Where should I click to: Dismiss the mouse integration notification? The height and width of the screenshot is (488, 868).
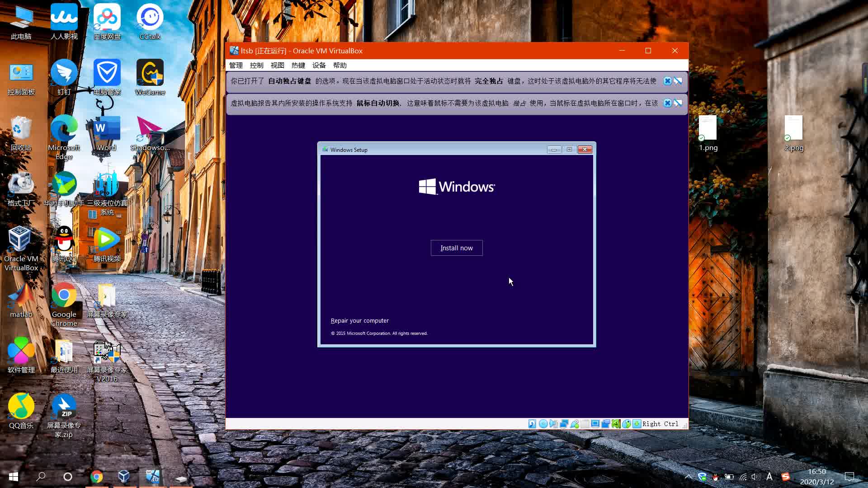tap(667, 103)
